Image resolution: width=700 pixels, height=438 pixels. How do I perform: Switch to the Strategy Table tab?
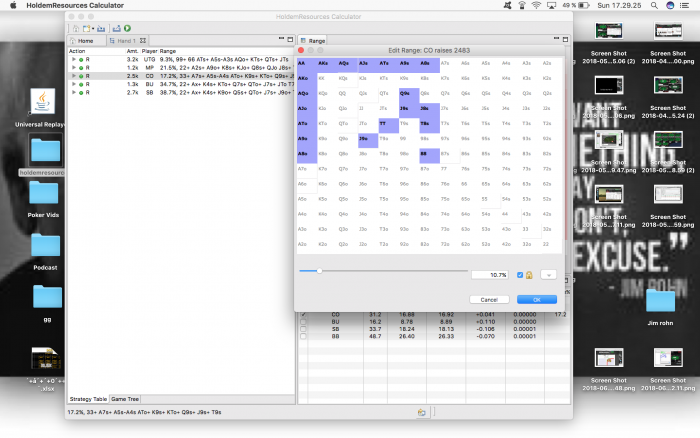[88, 399]
